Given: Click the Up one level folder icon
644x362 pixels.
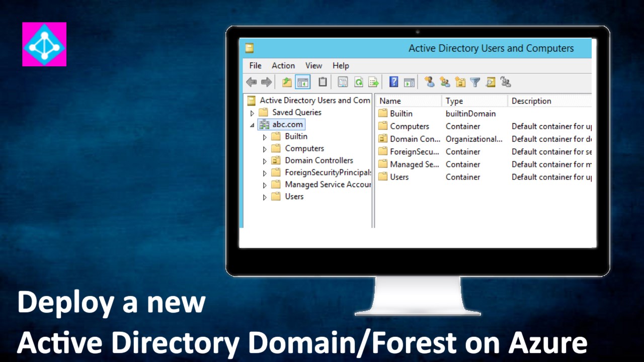Looking at the screenshot, I should (287, 82).
